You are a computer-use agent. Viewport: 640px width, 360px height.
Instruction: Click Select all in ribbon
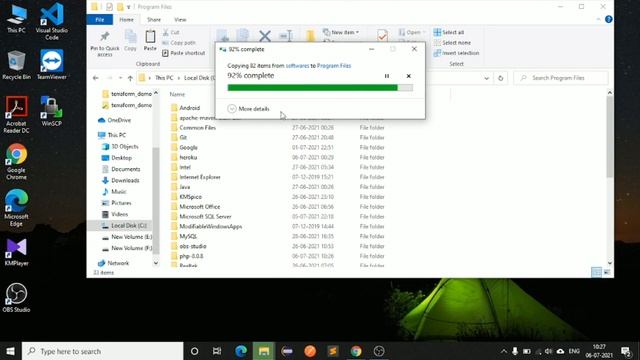pyautogui.click(x=449, y=32)
